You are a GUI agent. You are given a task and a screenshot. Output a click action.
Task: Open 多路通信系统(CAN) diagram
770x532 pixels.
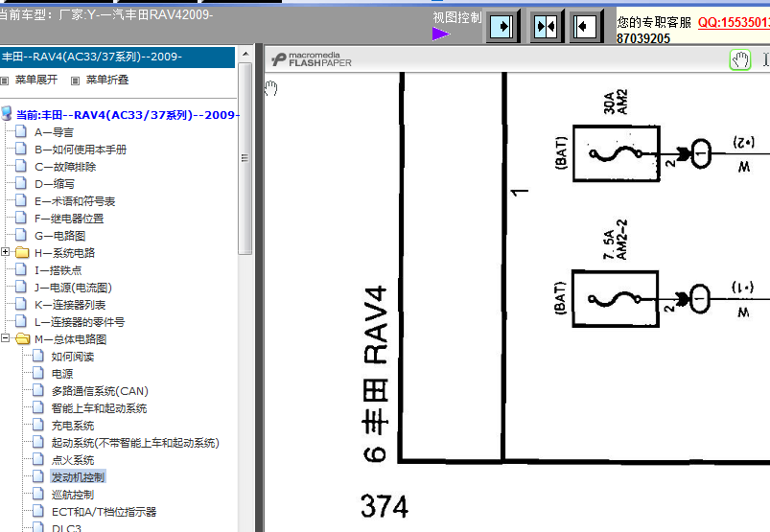click(x=100, y=391)
